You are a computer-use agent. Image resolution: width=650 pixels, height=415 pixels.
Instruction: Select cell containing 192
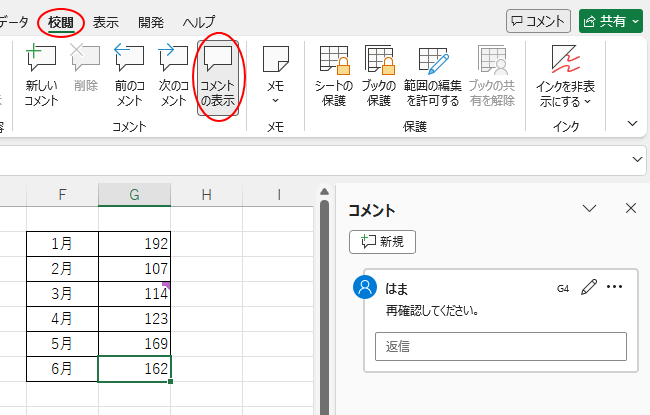tap(134, 244)
